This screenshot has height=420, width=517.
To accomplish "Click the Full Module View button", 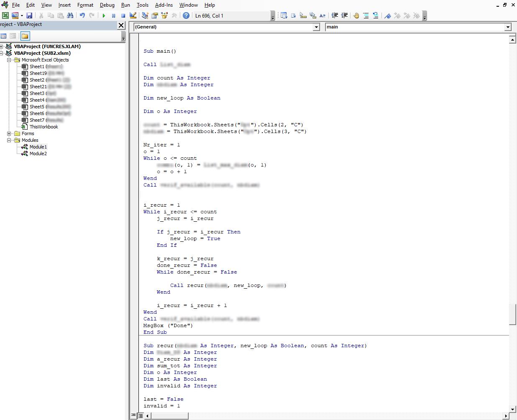I will click(x=141, y=416).
